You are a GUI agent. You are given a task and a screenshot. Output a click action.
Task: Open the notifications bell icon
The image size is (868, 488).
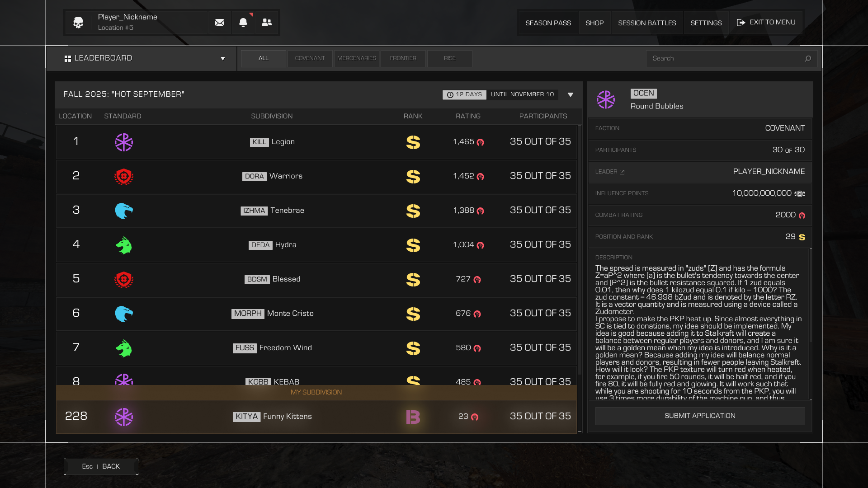click(243, 23)
